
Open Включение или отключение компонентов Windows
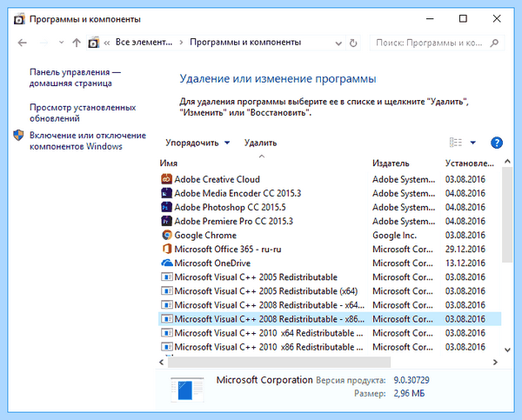coord(88,141)
